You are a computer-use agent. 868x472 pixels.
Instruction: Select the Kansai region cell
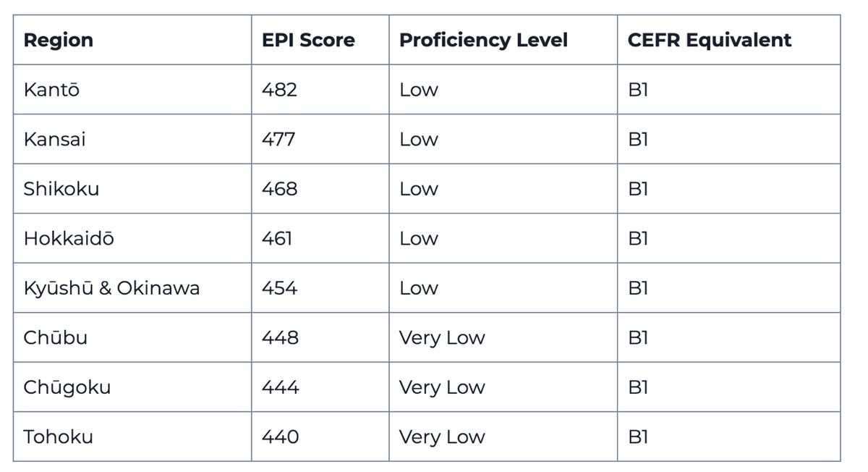tap(54, 139)
